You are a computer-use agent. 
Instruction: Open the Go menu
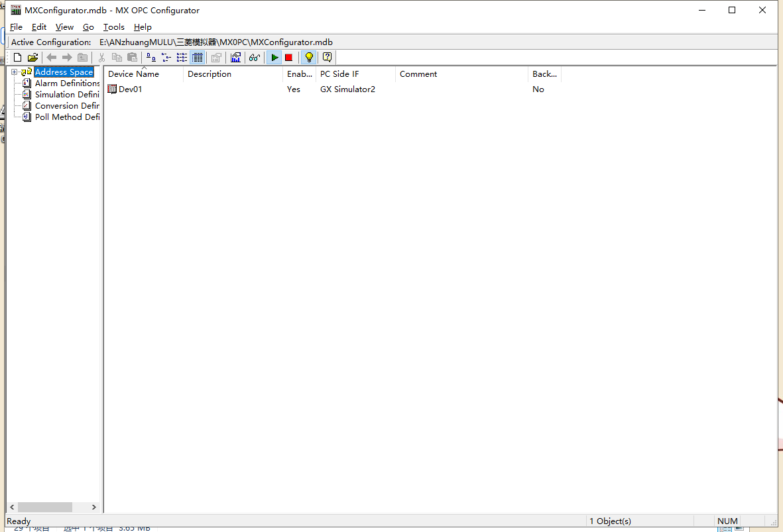coord(88,27)
